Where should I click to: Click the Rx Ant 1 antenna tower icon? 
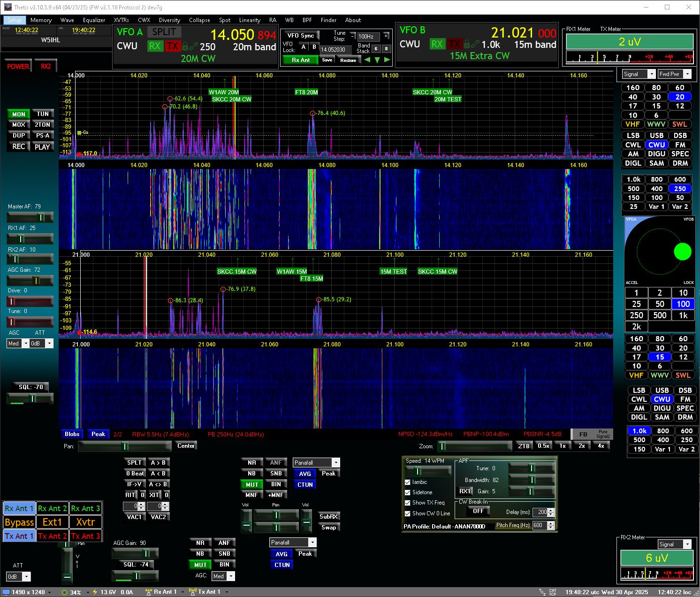pyautogui.click(x=149, y=592)
